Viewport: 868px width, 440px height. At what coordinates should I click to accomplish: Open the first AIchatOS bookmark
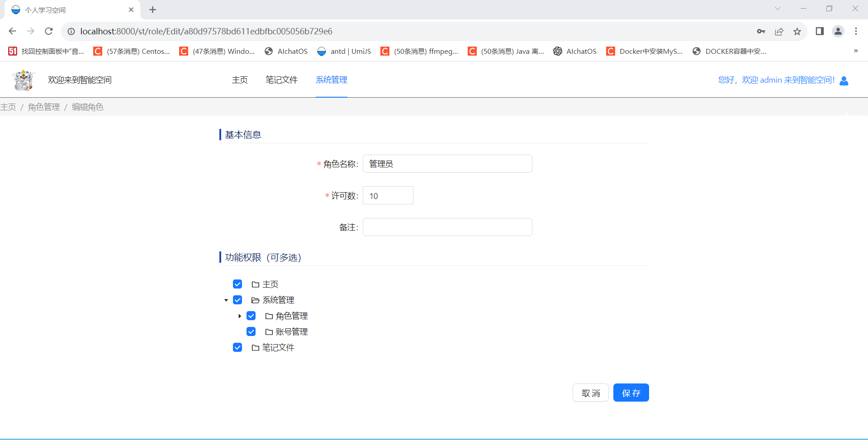pos(286,51)
